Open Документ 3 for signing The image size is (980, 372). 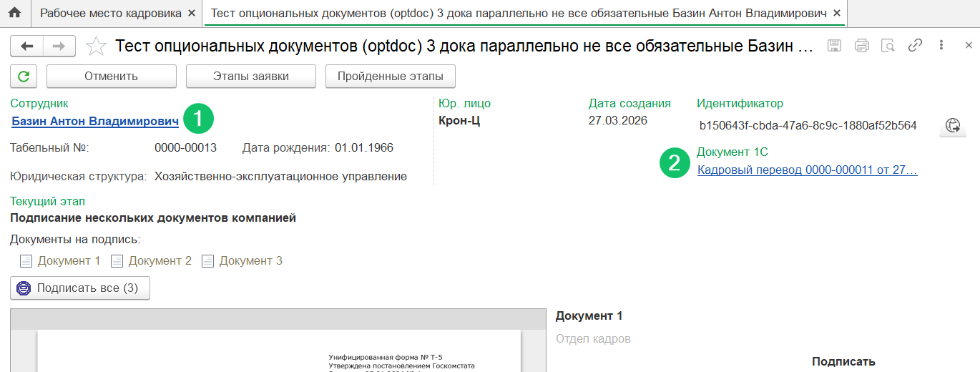(242, 260)
